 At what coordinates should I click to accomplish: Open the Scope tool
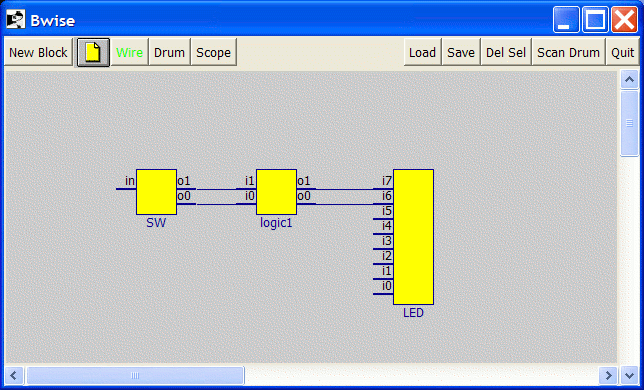pos(214,52)
